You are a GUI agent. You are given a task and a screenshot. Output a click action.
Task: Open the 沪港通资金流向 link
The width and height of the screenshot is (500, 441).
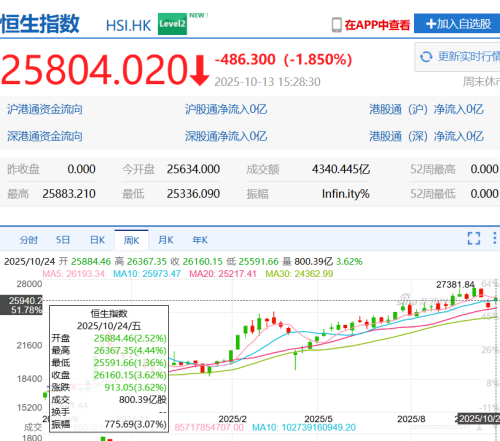(x=45, y=109)
